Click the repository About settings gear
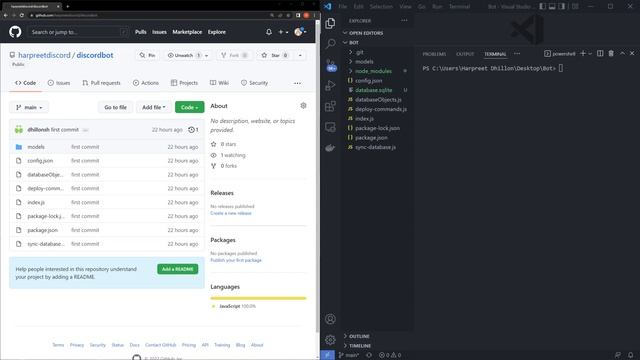 tap(303, 106)
